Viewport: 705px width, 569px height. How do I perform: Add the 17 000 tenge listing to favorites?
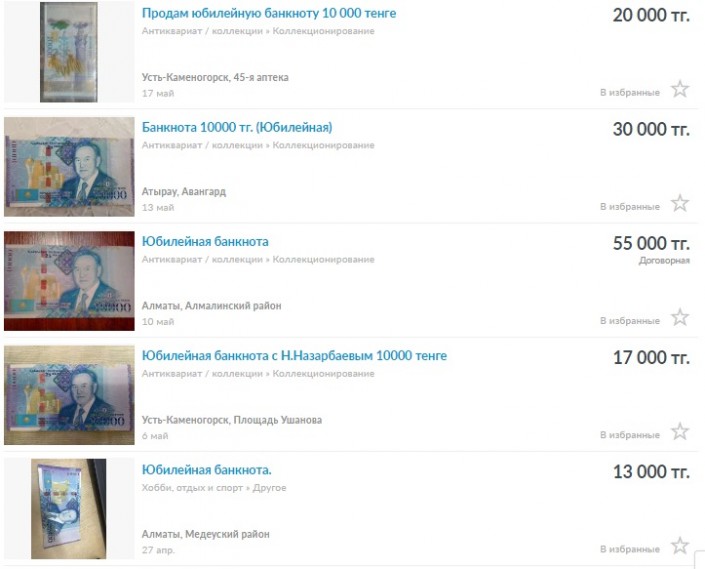click(680, 431)
